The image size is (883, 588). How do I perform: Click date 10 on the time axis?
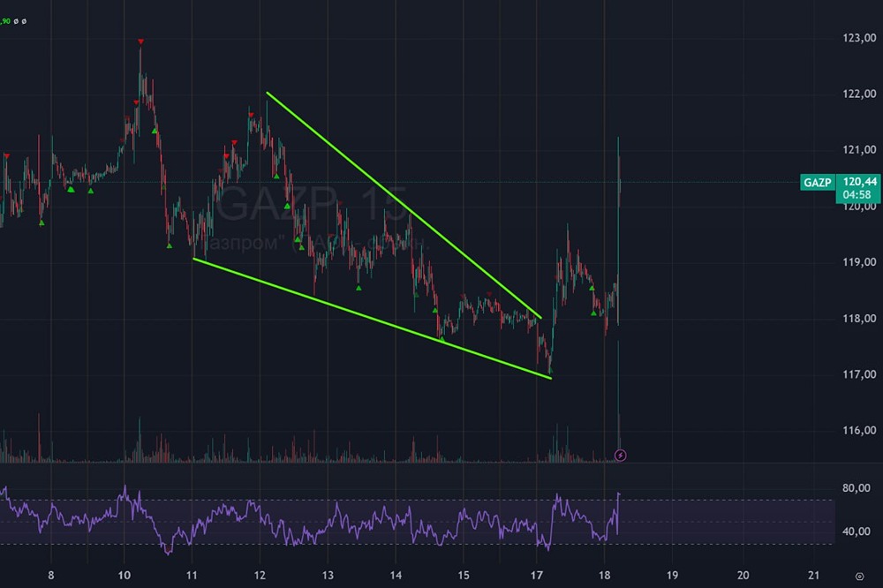tap(124, 575)
